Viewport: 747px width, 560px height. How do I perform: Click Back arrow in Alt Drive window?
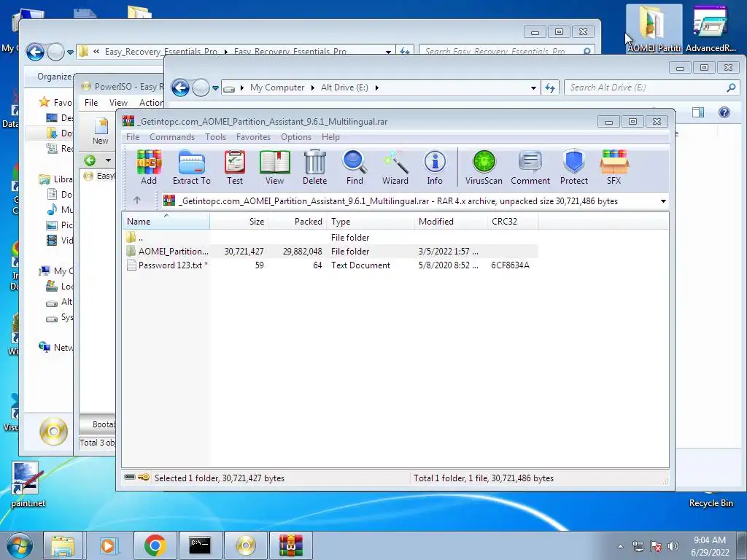[x=180, y=87]
